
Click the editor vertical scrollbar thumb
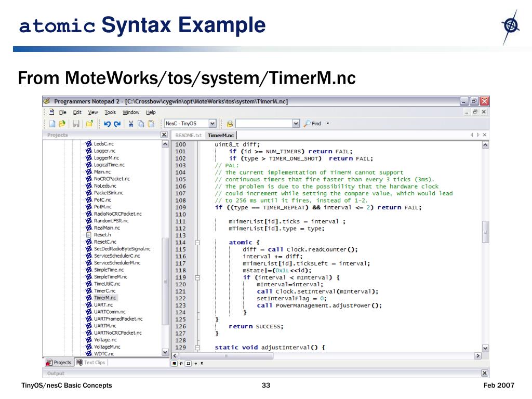(x=486, y=232)
